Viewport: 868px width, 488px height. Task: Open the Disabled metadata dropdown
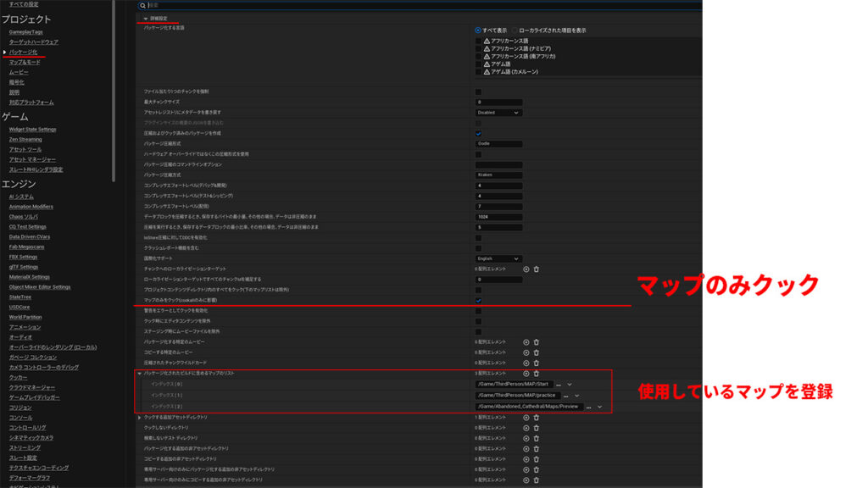point(498,112)
